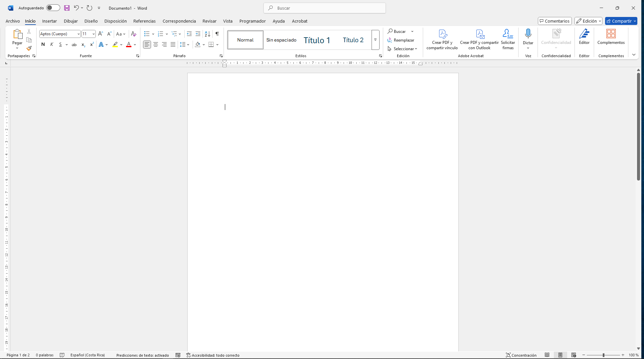Expand the styles gallery

point(375,40)
